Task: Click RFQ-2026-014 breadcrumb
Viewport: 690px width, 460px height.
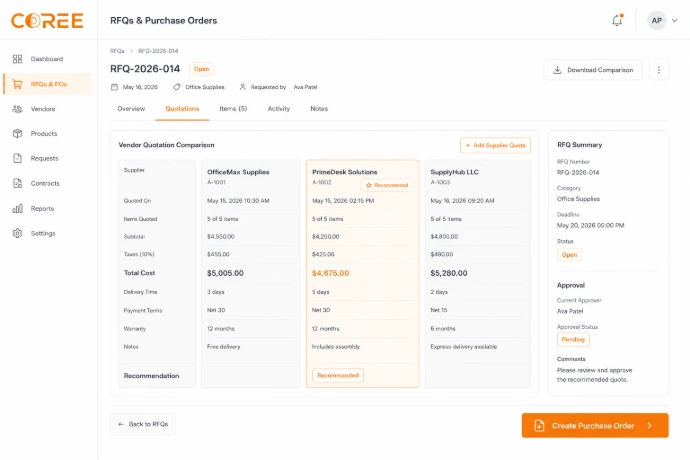Action: tap(158, 51)
